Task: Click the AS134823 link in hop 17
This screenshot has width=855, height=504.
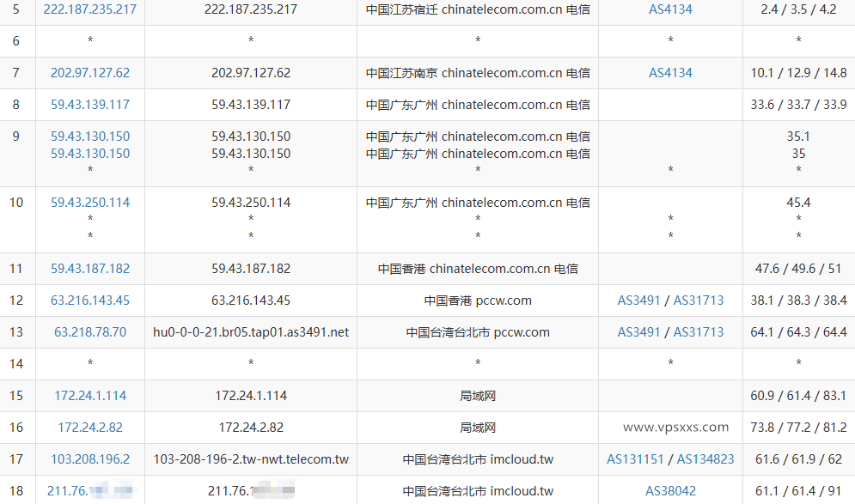Action: click(703, 458)
